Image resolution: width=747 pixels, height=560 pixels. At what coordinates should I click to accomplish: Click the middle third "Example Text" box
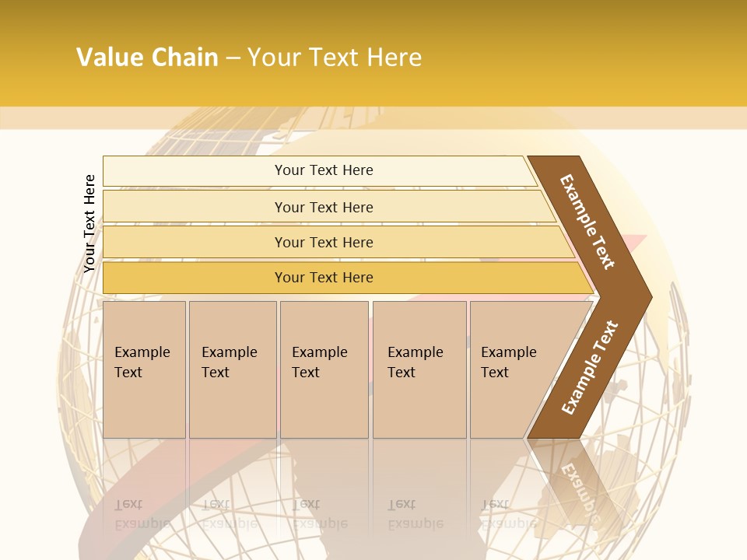pos(324,369)
